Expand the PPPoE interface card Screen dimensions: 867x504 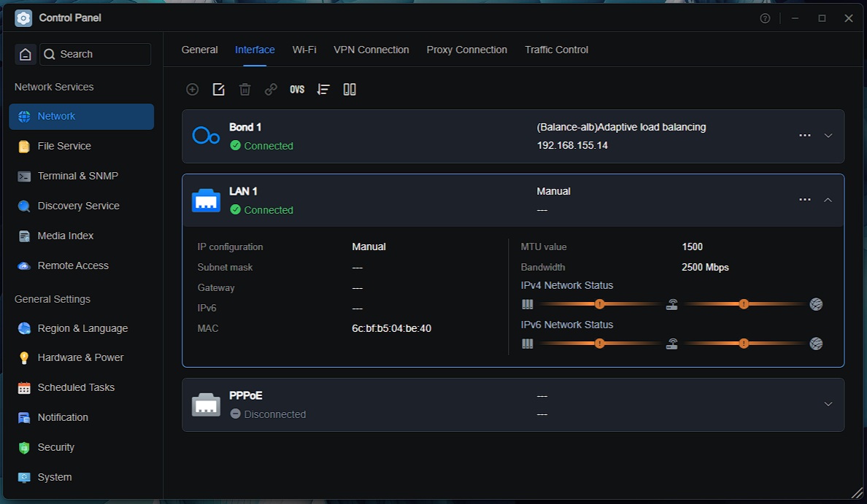pyautogui.click(x=828, y=404)
